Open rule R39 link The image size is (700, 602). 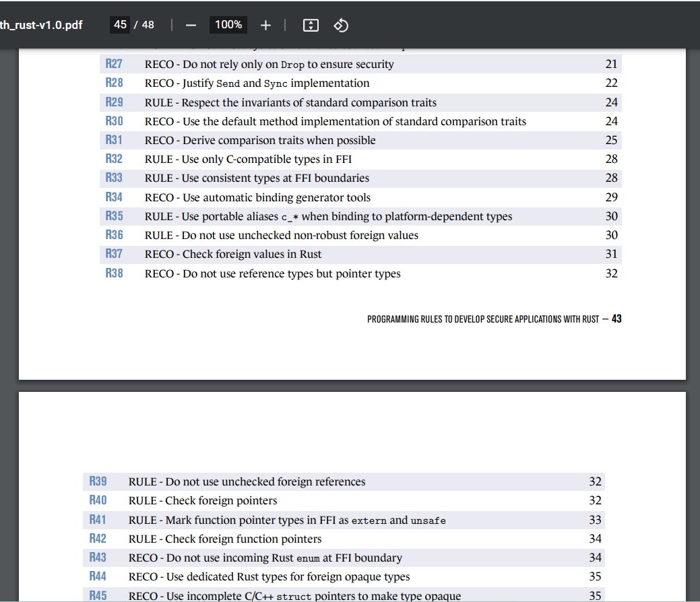tap(98, 481)
